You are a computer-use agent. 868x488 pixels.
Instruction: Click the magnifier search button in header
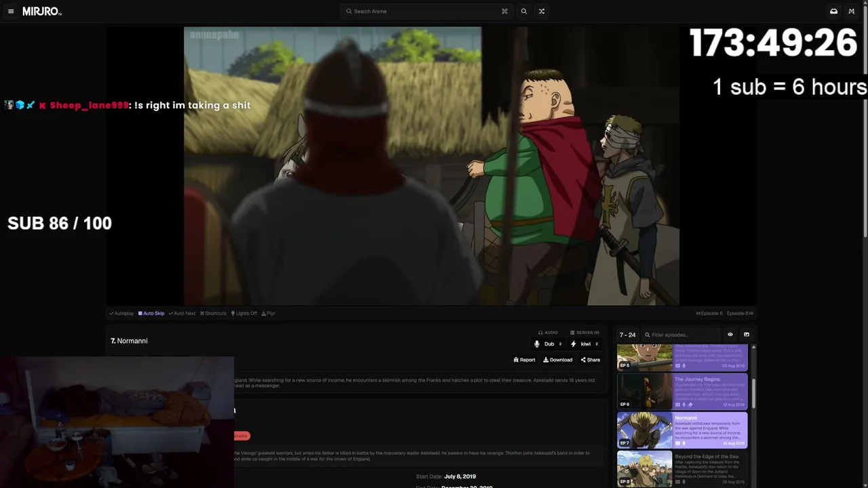(524, 12)
